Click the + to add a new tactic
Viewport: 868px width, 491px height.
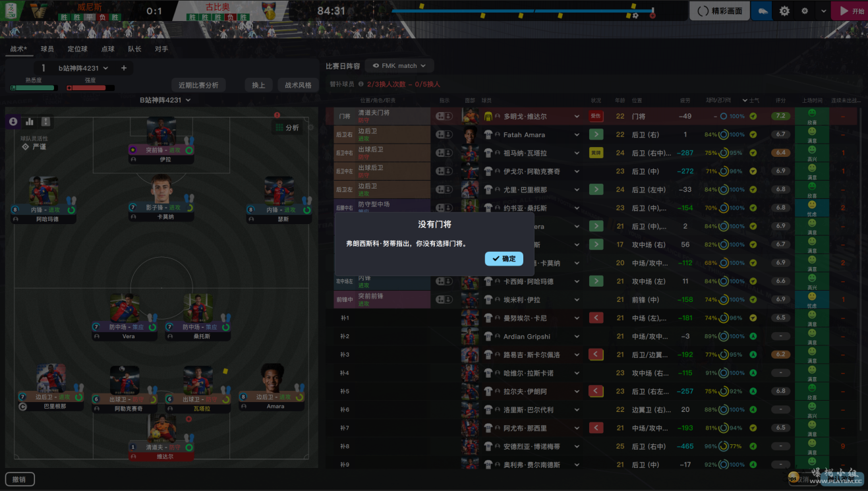125,67
